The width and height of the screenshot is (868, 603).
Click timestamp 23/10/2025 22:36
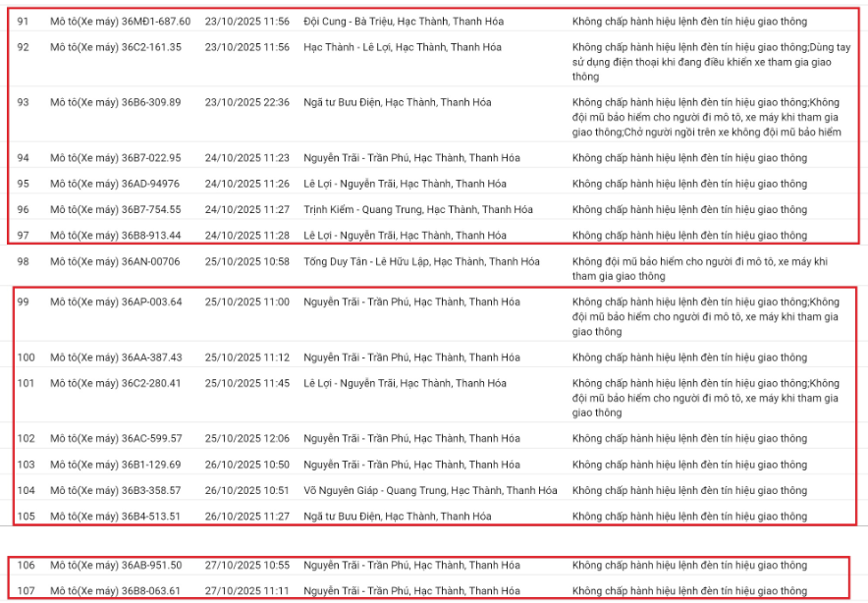(247, 102)
